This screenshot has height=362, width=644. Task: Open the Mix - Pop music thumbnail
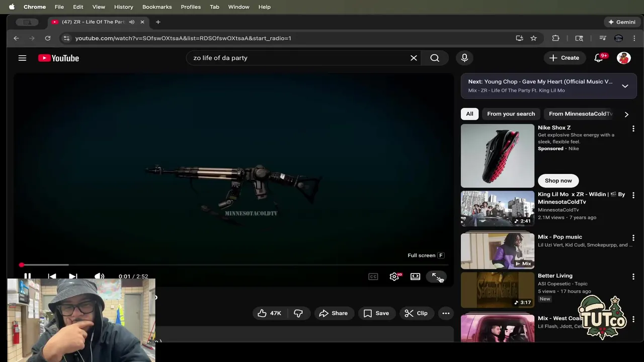pyautogui.click(x=498, y=250)
